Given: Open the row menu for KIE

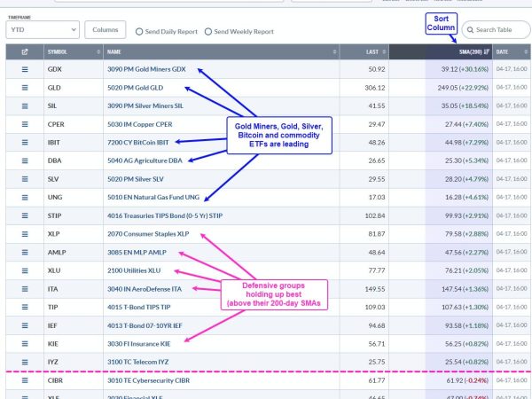Looking at the screenshot, I should point(25,344).
